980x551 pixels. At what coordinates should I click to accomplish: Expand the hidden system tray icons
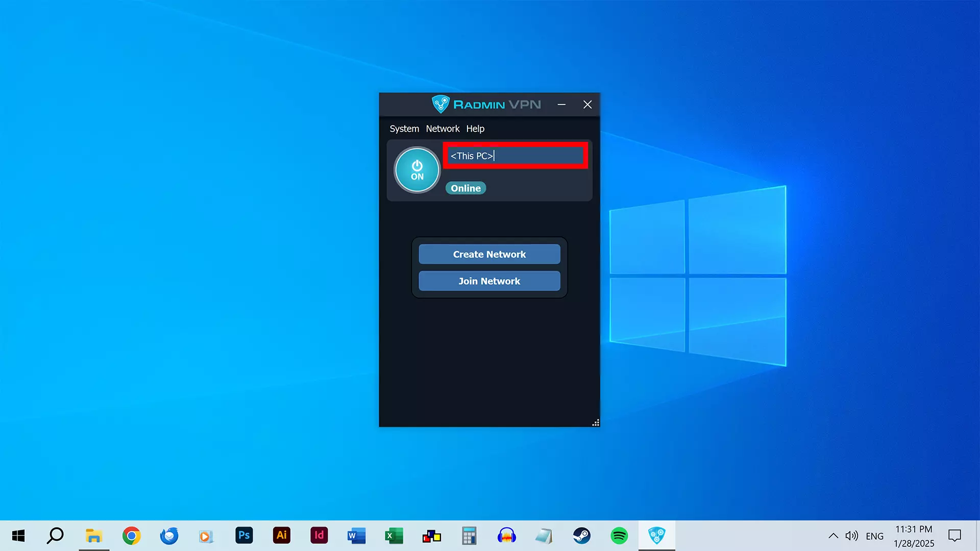tap(833, 536)
